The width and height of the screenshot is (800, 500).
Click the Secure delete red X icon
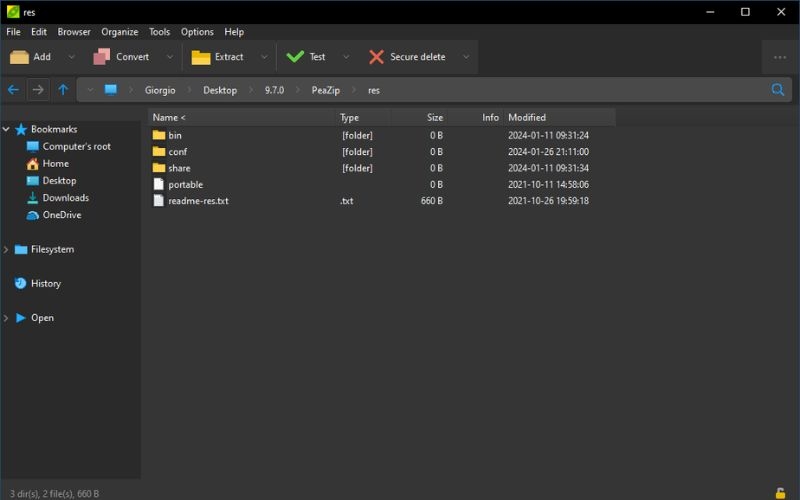[x=377, y=57]
